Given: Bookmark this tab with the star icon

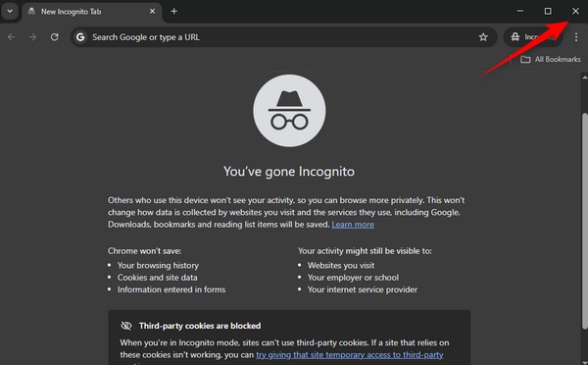Looking at the screenshot, I should [x=483, y=37].
